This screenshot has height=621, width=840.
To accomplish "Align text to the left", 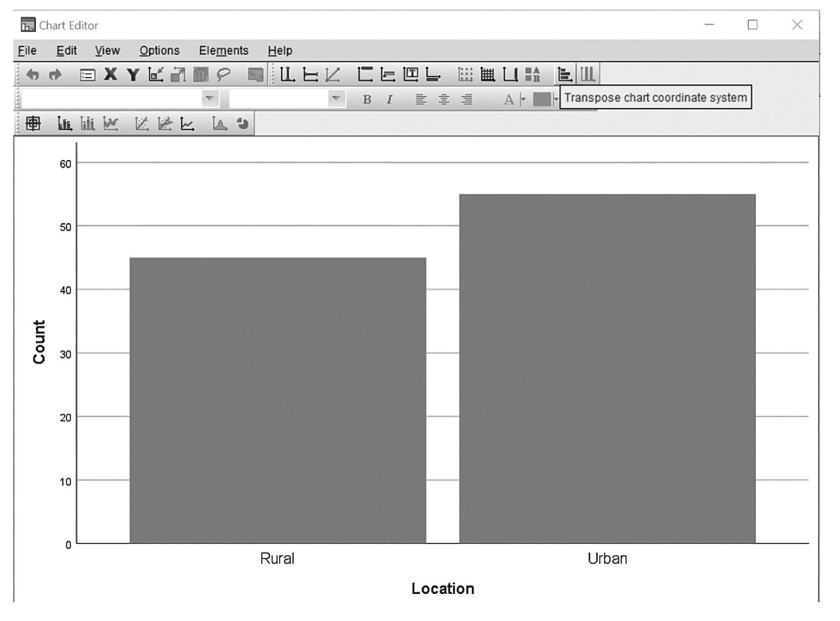I will click(421, 99).
